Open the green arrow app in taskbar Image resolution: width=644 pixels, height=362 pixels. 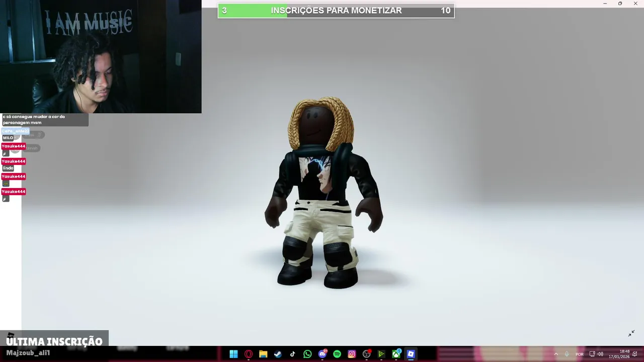381,354
